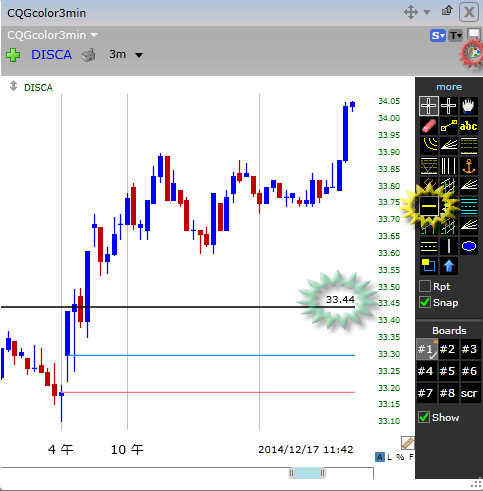
Task: Select the trend line segment tool
Action: tap(449, 126)
